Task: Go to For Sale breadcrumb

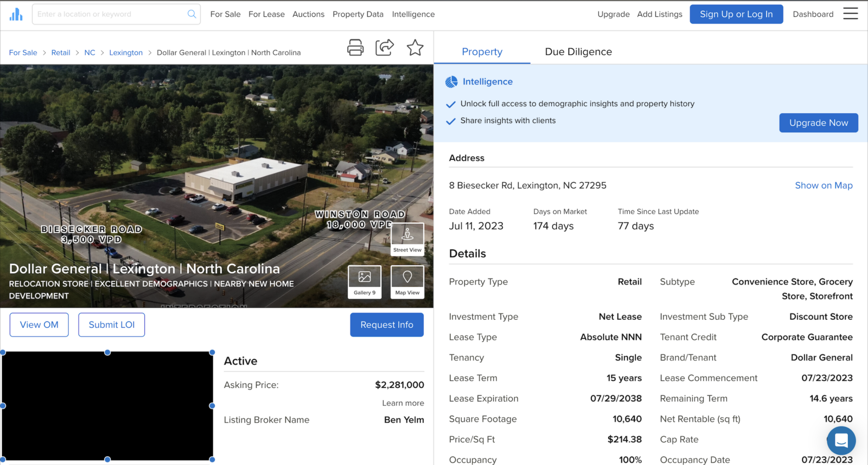Action: pos(23,53)
